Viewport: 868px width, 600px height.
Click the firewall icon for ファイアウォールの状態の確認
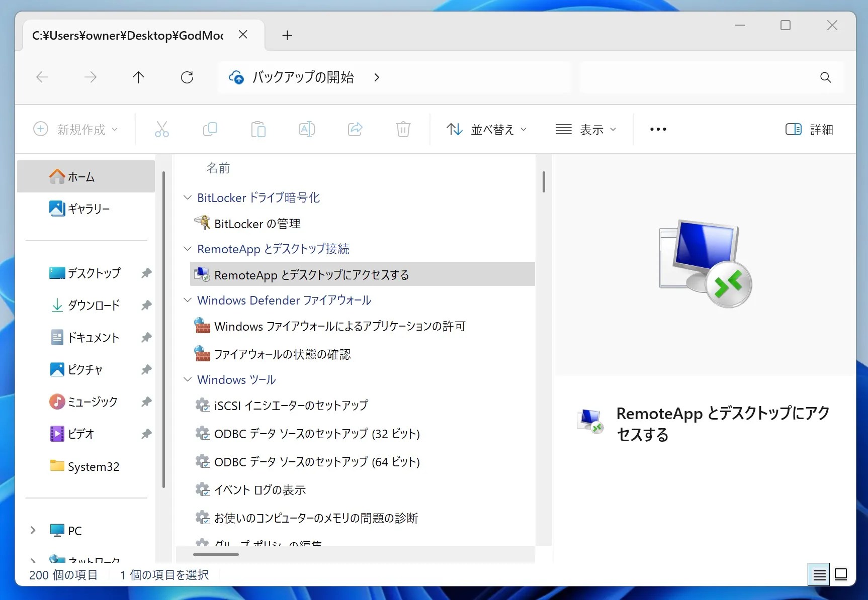(x=203, y=354)
